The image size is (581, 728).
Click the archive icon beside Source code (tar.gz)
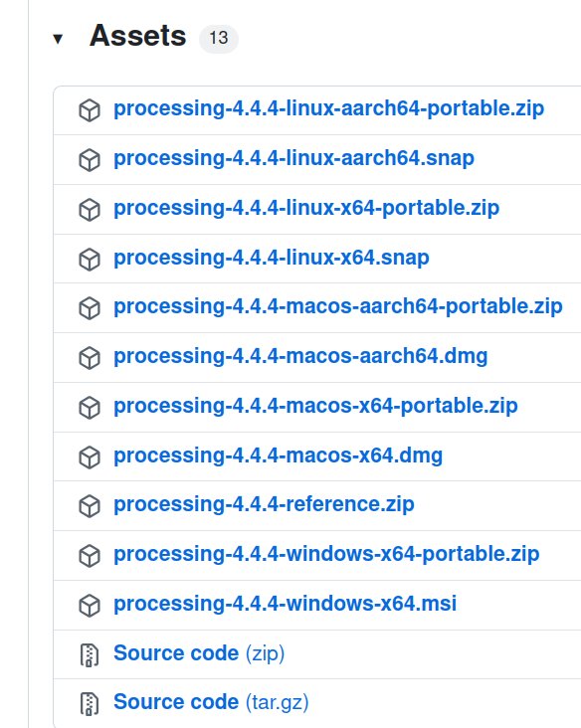(x=90, y=704)
